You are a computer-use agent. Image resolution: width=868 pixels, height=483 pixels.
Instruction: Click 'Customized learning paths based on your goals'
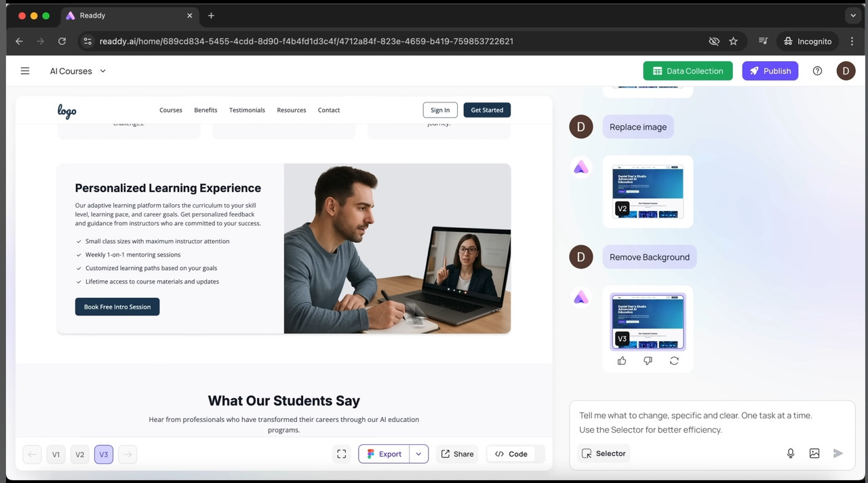tap(151, 268)
